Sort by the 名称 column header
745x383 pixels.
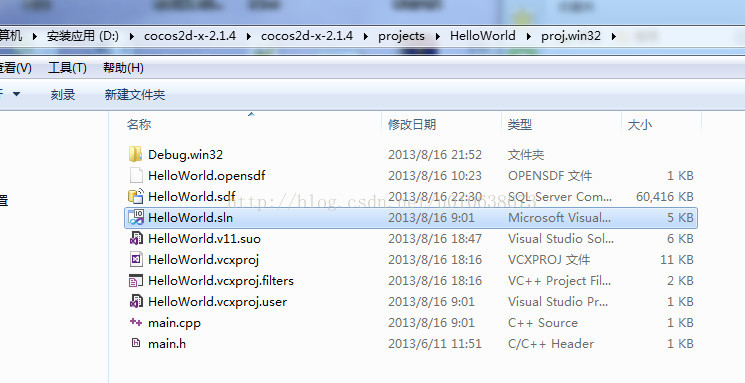(x=139, y=124)
